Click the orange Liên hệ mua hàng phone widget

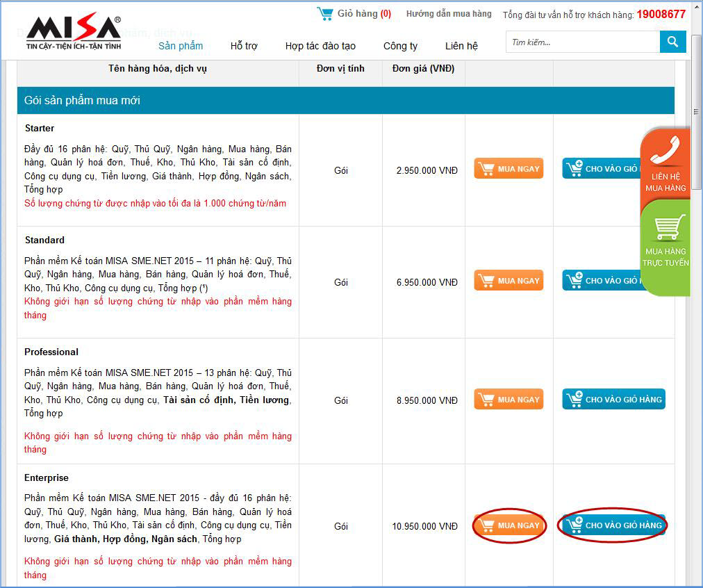665,163
